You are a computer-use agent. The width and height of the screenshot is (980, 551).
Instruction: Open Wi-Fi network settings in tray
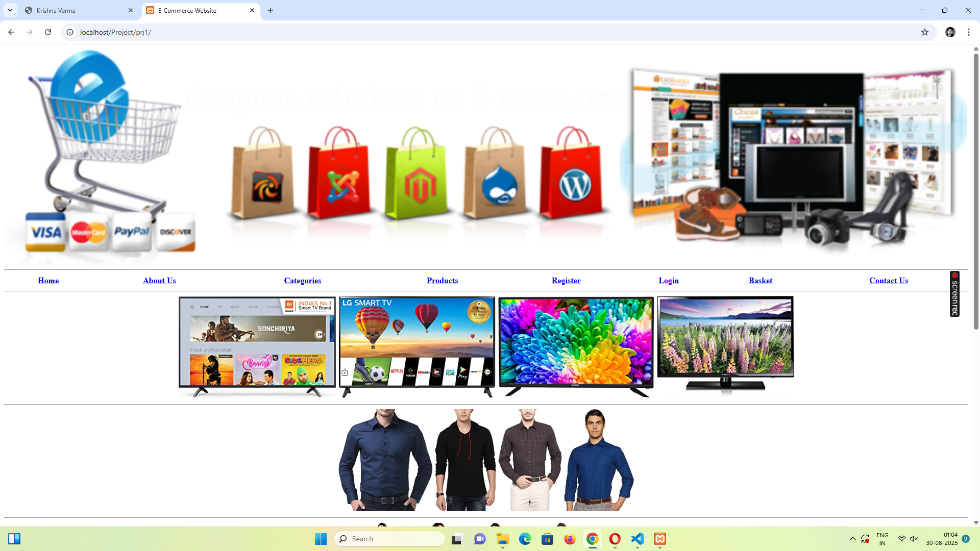click(902, 539)
